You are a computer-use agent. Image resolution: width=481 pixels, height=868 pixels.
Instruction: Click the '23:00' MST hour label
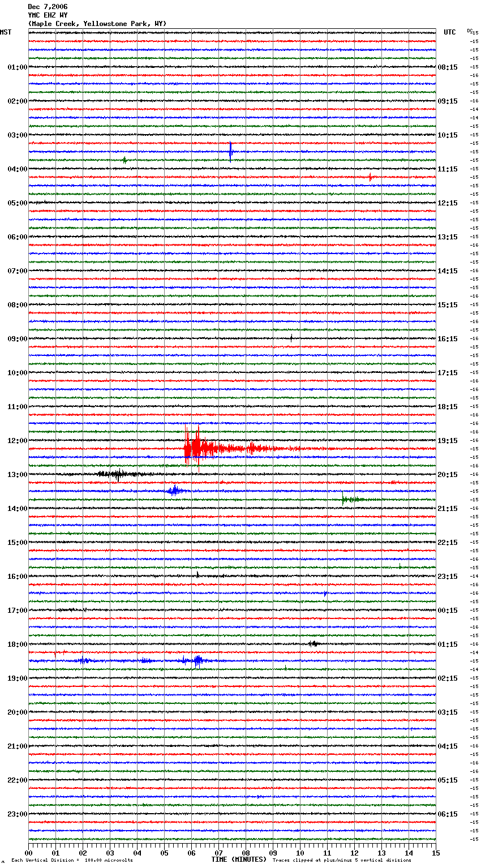point(18,814)
